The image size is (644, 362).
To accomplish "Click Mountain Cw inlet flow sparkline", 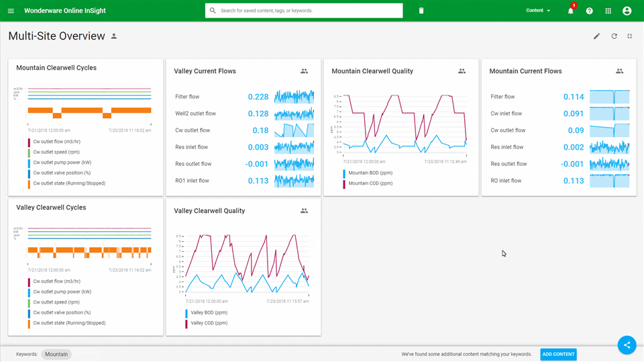I will tap(610, 114).
